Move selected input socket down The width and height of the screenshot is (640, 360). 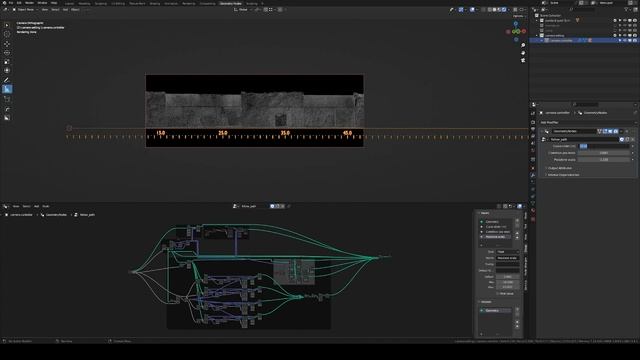tap(517, 238)
